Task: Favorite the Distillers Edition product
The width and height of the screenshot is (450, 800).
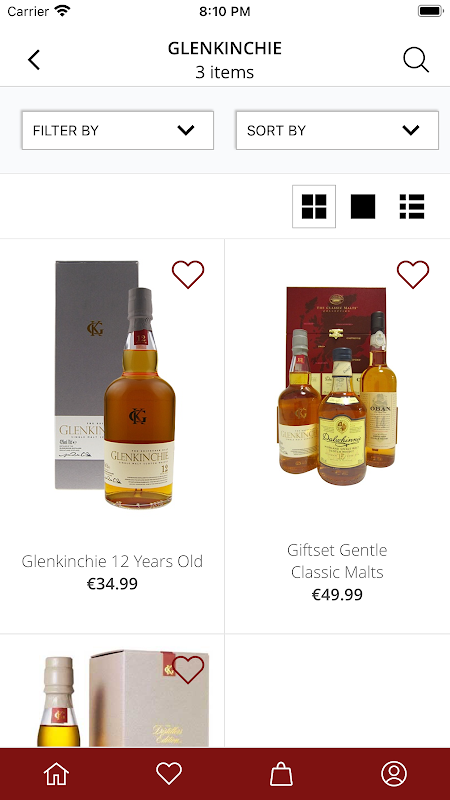Action: (x=188, y=669)
